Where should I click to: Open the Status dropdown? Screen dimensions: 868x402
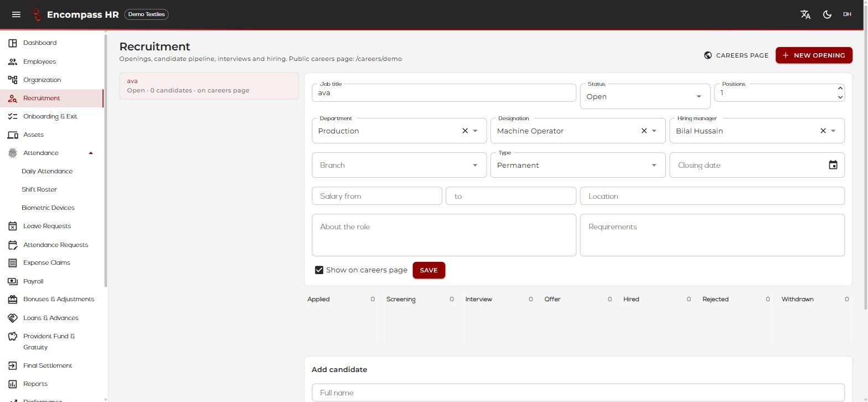pyautogui.click(x=645, y=96)
